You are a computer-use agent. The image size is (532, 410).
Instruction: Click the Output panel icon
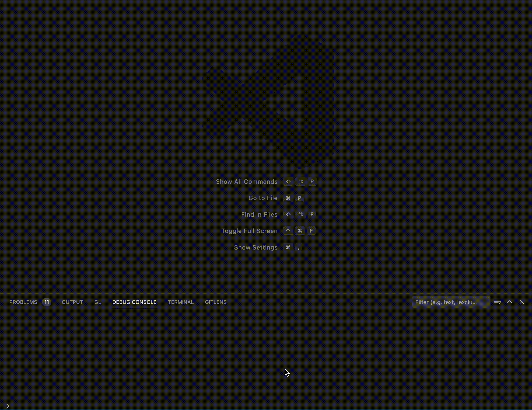[x=72, y=302]
